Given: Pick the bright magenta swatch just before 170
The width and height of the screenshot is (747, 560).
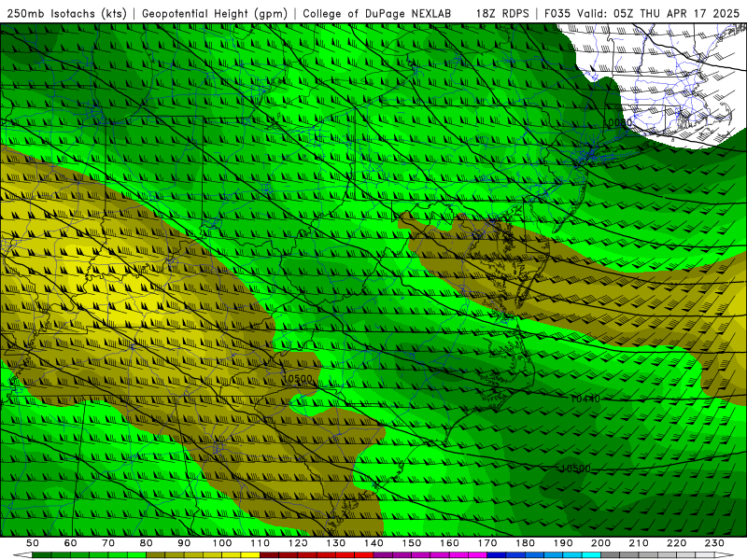Looking at the screenshot, I should 477,555.
